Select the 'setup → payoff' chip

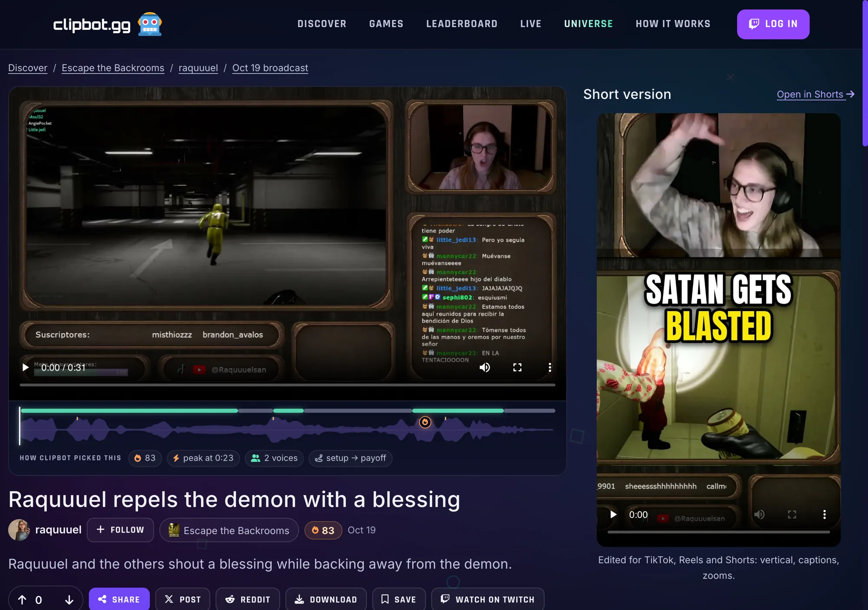click(351, 458)
